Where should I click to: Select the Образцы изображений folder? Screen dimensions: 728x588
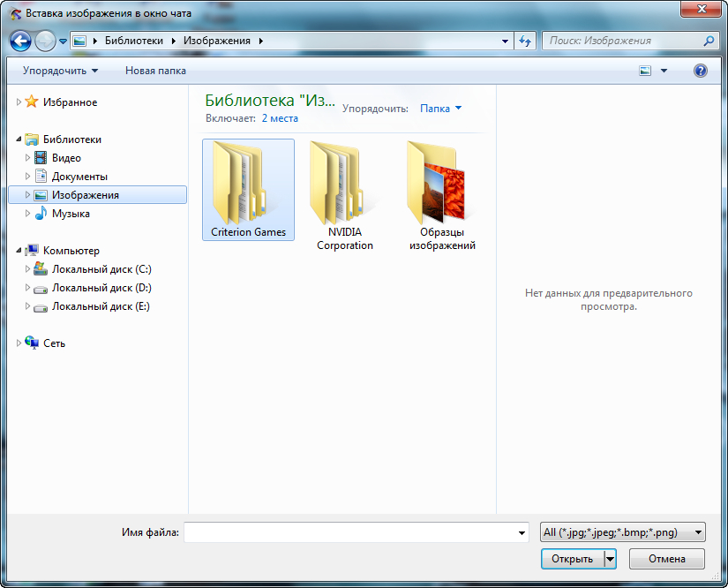pyautogui.click(x=442, y=195)
